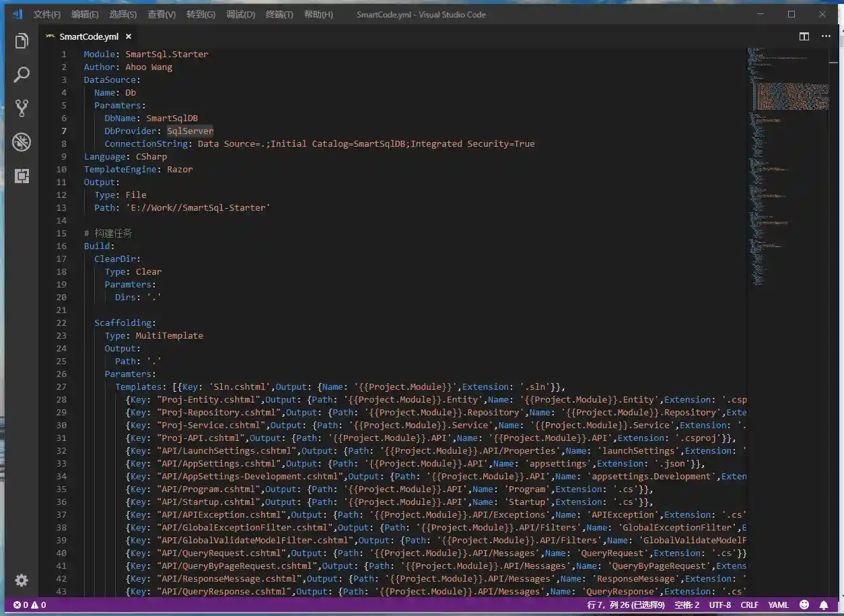The width and height of the screenshot is (844, 616).
Task: Open the 帮助 menu
Action: click(x=318, y=14)
